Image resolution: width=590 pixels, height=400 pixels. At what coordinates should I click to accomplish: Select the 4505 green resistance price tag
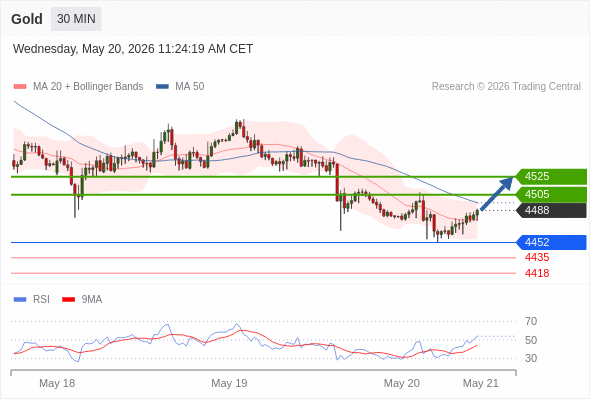tap(551, 195)
